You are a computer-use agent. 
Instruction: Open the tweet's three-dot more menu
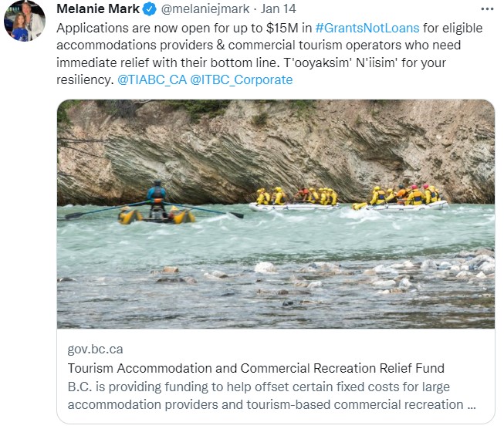click(486, 9)
